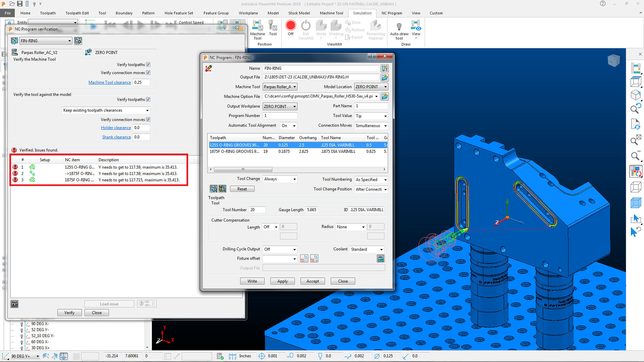The image size is (644, 362).
Task: Click the first toolpath list icon left of Reset
Action: point(214,189)
